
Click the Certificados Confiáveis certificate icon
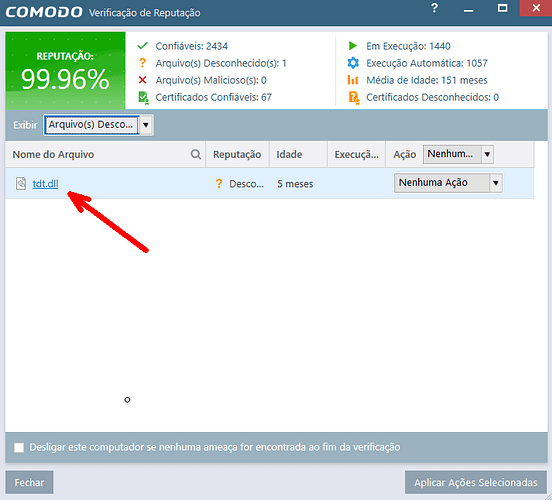click(143, 98)
